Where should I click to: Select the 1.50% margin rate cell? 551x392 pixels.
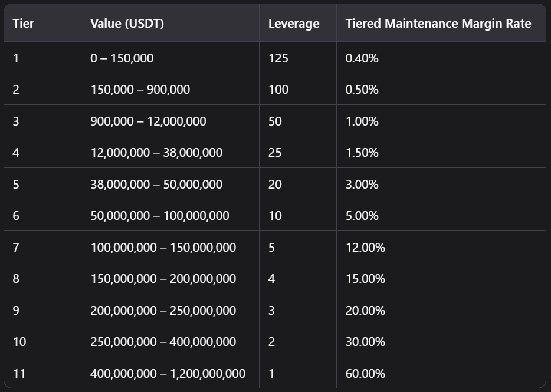pos(362,153)
